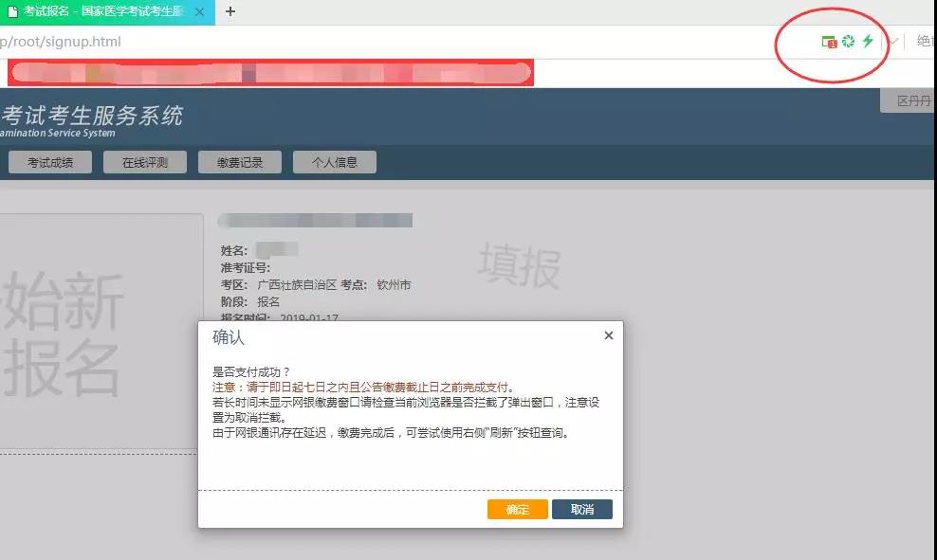Close the 考试报名 browser tab
This screenshot has width=937, height=560.
pos(200,12)
